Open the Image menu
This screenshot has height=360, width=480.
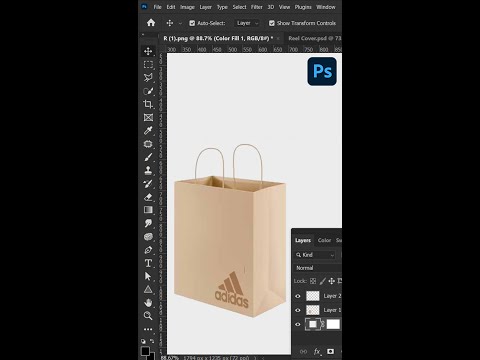(187, 7)
